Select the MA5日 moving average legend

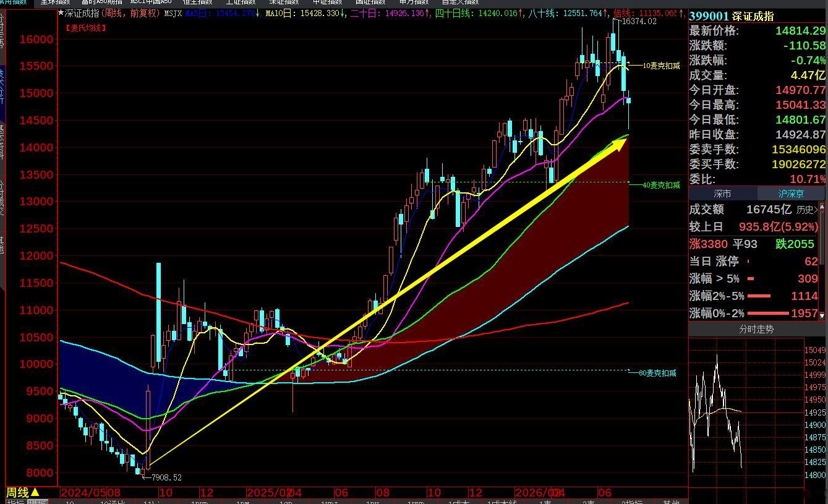point(223,13)
